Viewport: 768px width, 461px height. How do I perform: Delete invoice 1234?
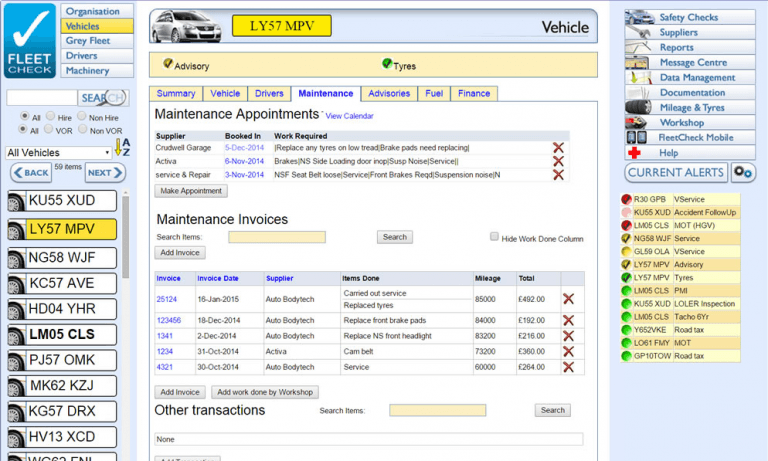(x=568, y=351)
